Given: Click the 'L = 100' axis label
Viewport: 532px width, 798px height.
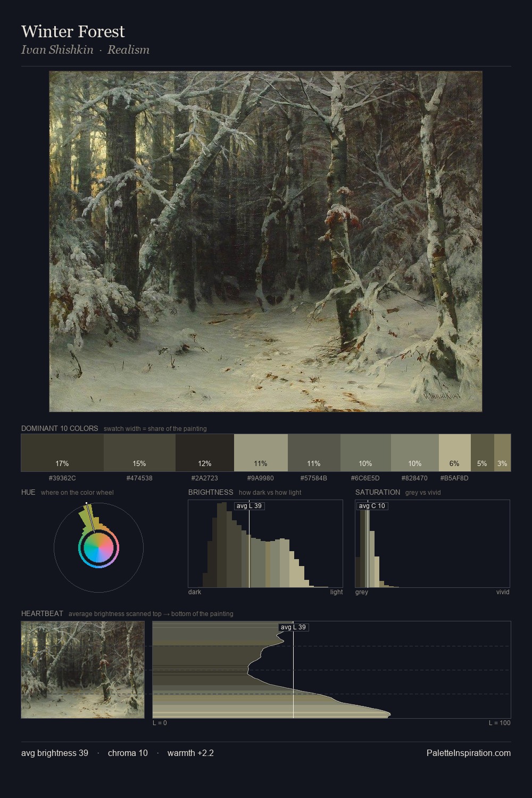Looking at the screenshot, I should [500, 723].
